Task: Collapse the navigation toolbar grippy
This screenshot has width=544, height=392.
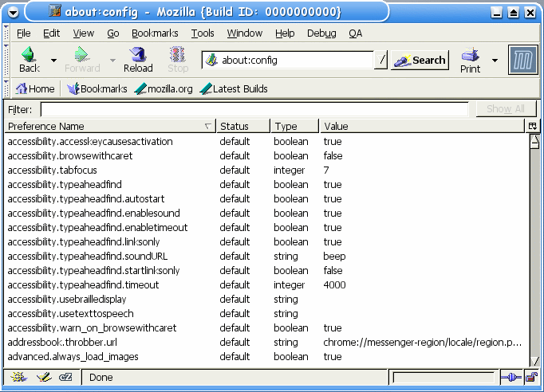Action: 6,60
